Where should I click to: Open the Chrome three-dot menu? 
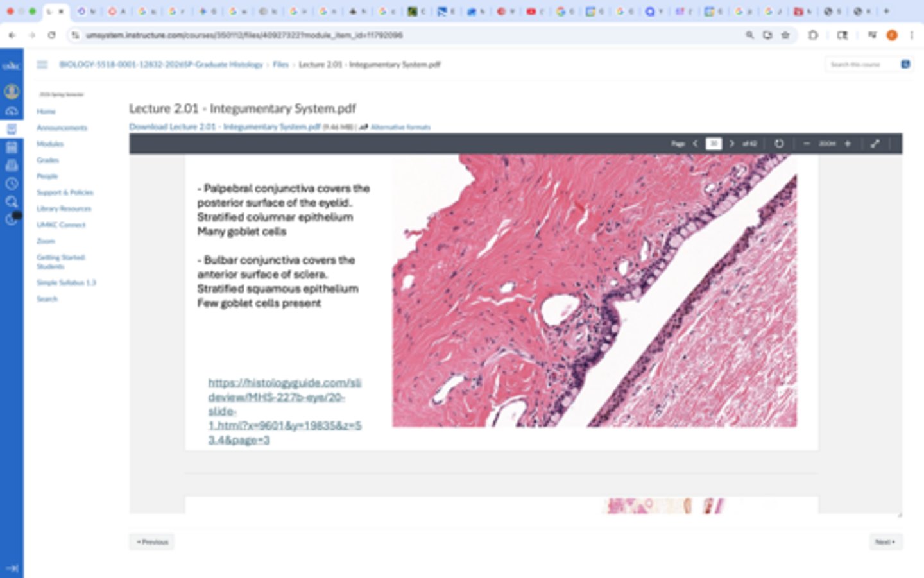coord(912,35)
